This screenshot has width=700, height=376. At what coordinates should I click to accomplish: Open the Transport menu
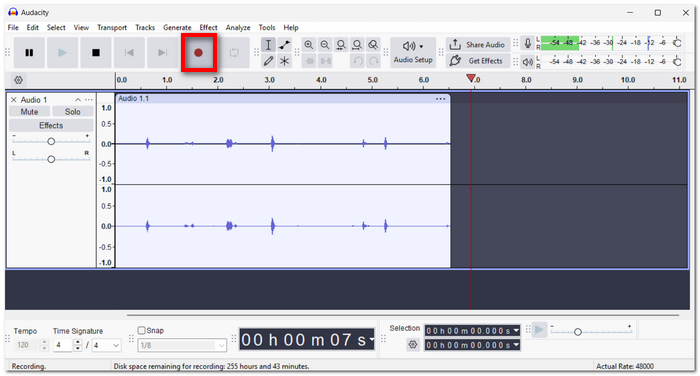point(112,28)
